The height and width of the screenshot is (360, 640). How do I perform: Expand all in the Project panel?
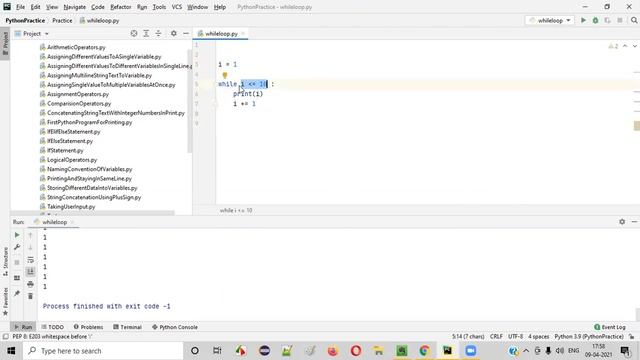[x=146, y=33]
